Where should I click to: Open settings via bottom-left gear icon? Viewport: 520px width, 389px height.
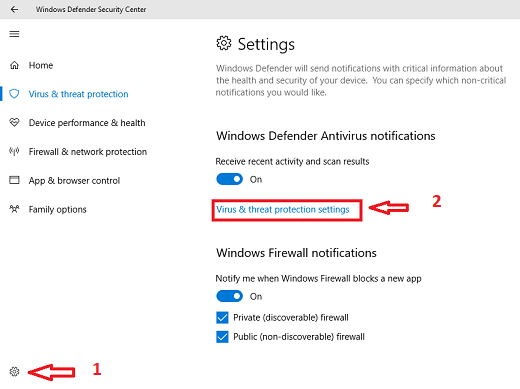(14, 371)
